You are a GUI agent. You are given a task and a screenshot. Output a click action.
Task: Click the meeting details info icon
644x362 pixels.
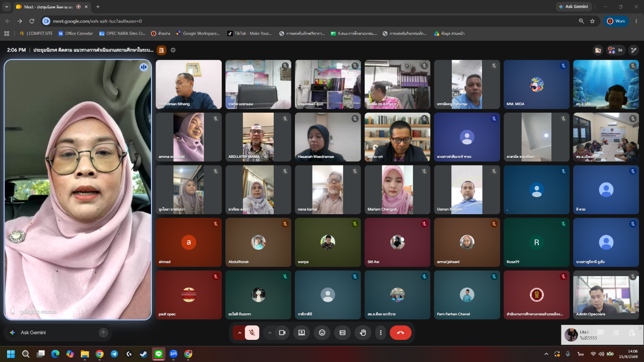click(x=173, y=50)
